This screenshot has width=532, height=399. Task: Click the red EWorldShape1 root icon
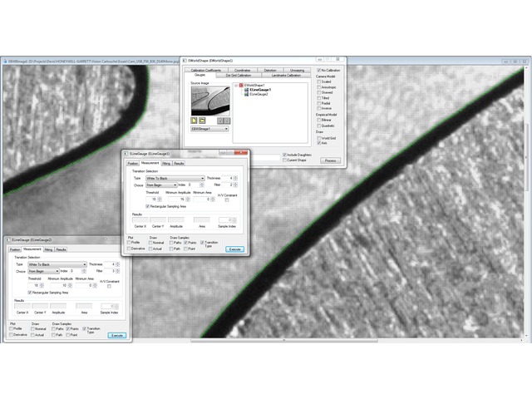[x=242, y=85]
